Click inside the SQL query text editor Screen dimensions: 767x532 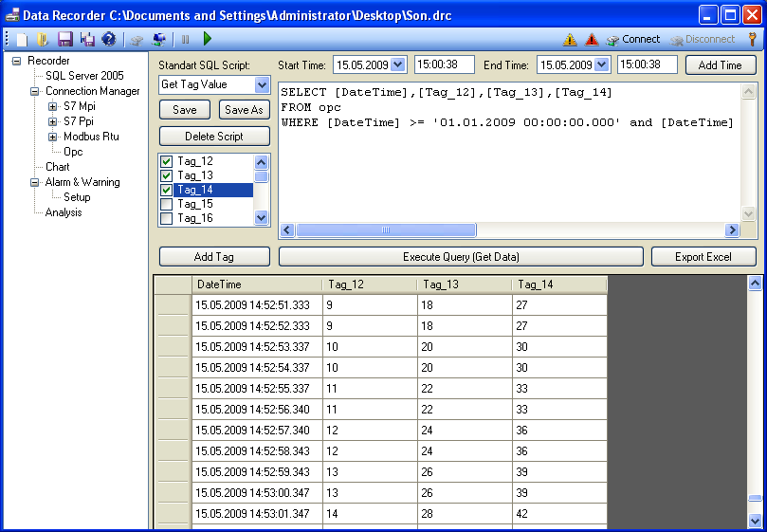(510, 152)
